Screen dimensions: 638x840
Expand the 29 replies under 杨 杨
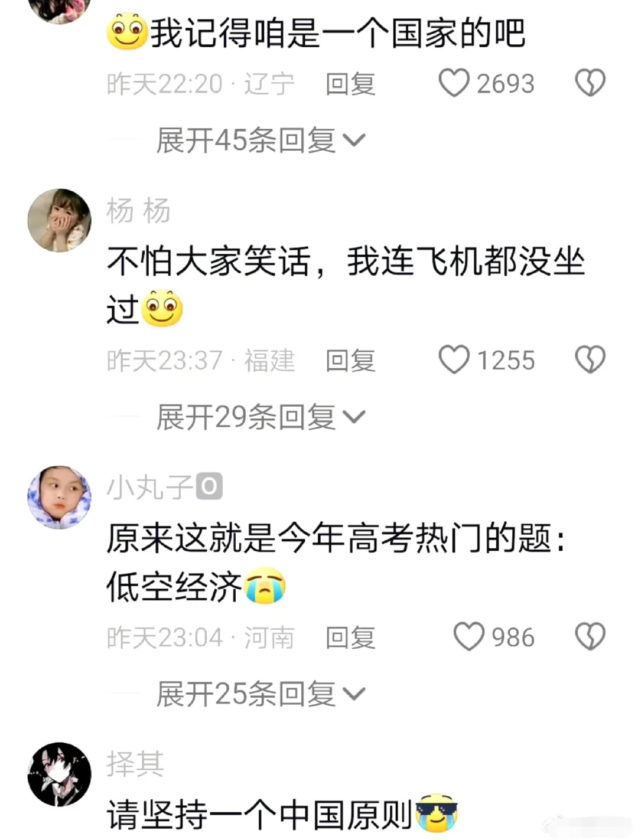pyautogui.click(x=261, y=417)
